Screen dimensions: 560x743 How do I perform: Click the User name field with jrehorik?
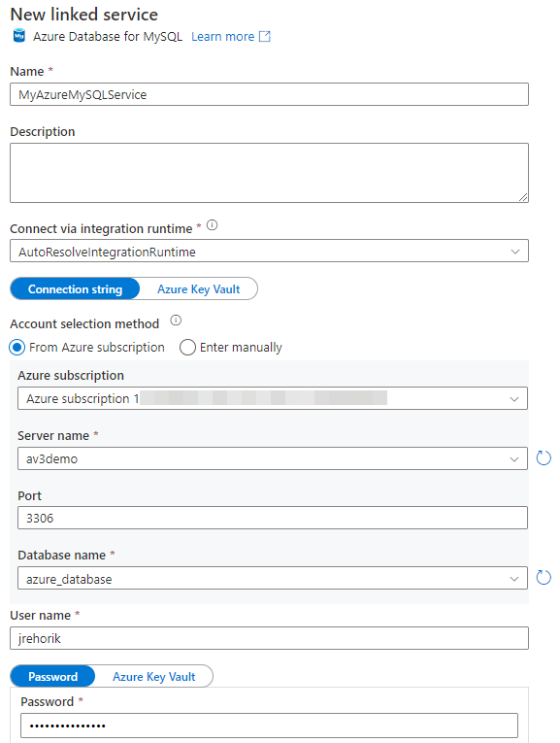pyautogui.click(x=269, y=638)
